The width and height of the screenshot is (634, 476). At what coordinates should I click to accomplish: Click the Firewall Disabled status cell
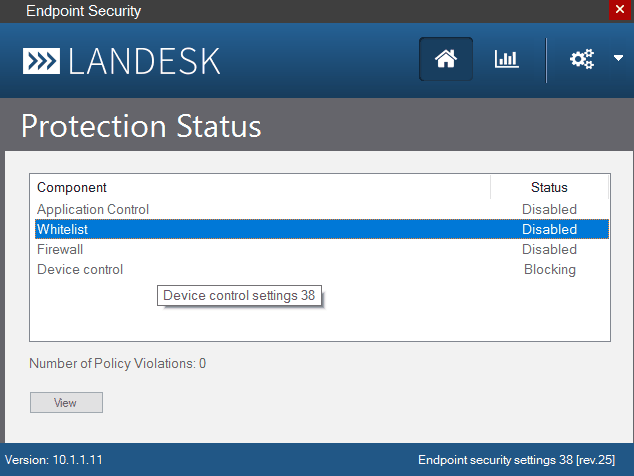tap(549, 249)
